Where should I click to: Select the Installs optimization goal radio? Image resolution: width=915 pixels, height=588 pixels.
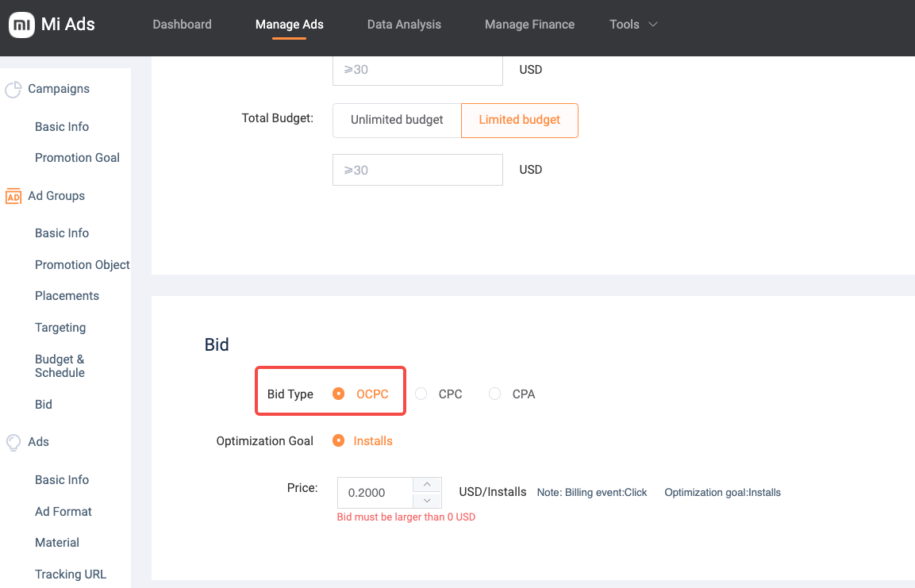339,440
